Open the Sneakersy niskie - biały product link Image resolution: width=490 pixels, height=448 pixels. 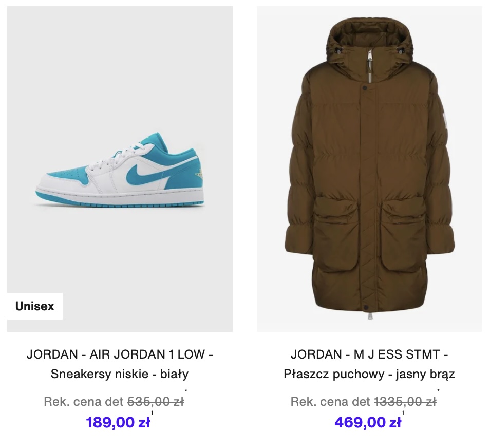120,374
